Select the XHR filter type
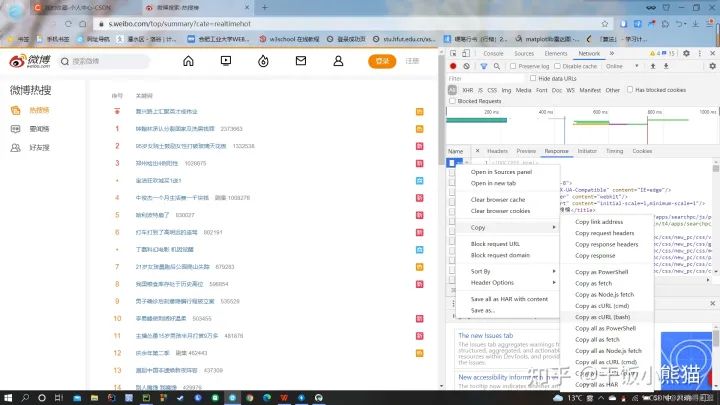Viewport: 720px width, 405px height. [467, 90]
